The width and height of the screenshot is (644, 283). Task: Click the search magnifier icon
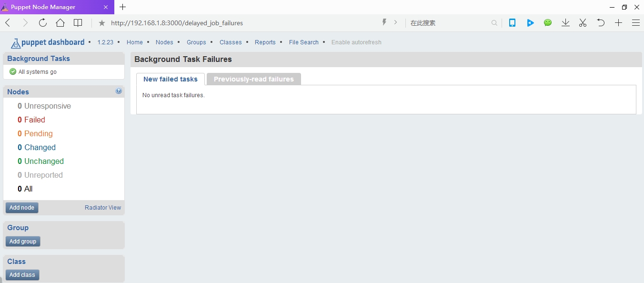[x=494, y=23]
